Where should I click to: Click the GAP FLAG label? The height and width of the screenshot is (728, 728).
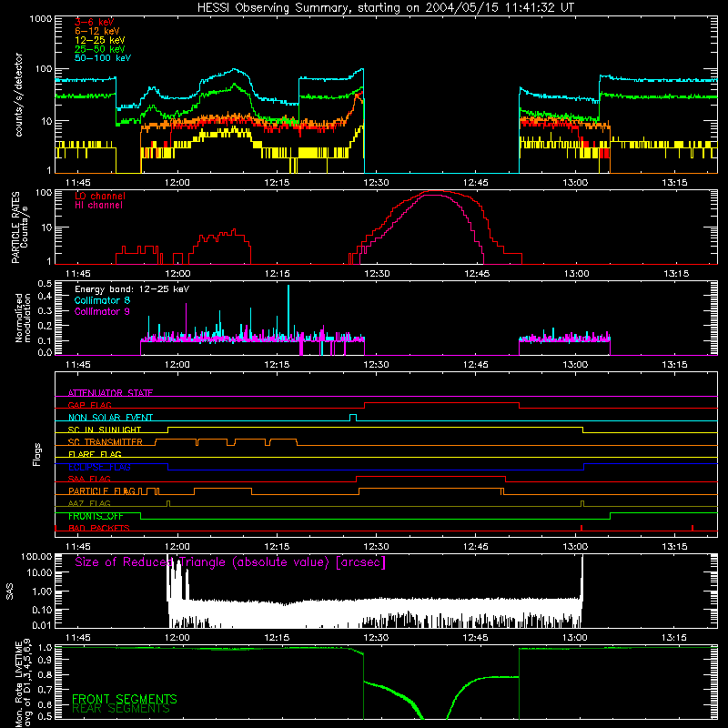click(x=89, y=405)
